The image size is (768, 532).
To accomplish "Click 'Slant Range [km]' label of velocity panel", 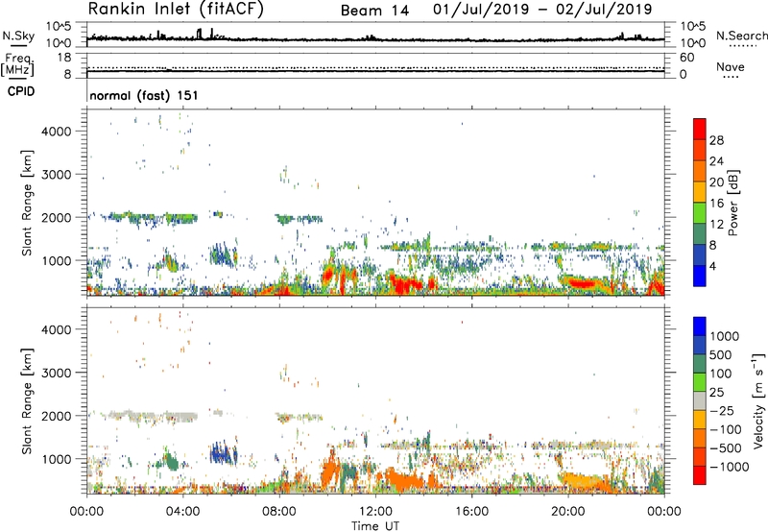I will pyautogui.click(x=27, y=401).
